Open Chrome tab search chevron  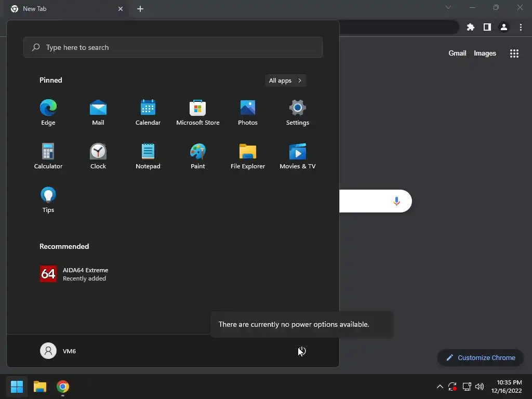pyautogui.click(x=448, y=7)
